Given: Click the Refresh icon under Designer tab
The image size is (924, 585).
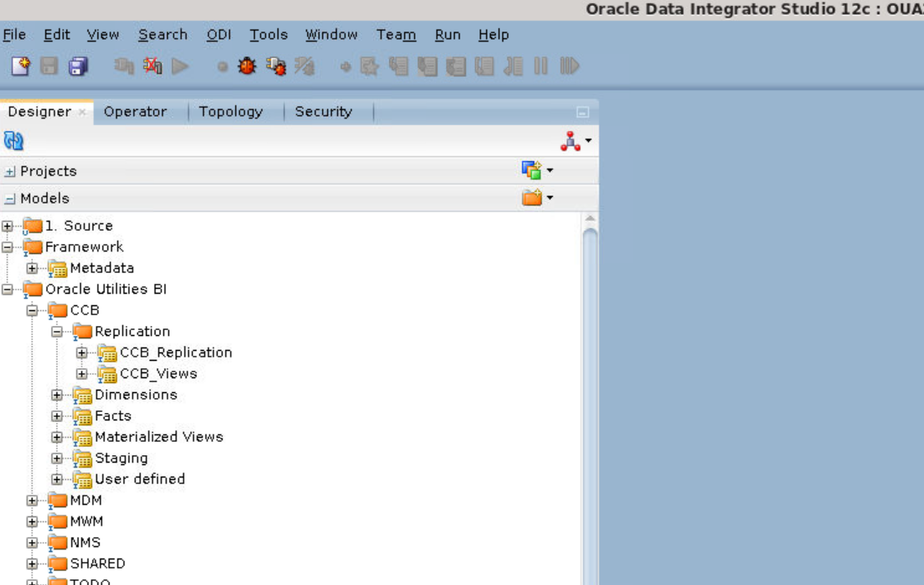Looking at the screenshot, I should pos(13,141).
